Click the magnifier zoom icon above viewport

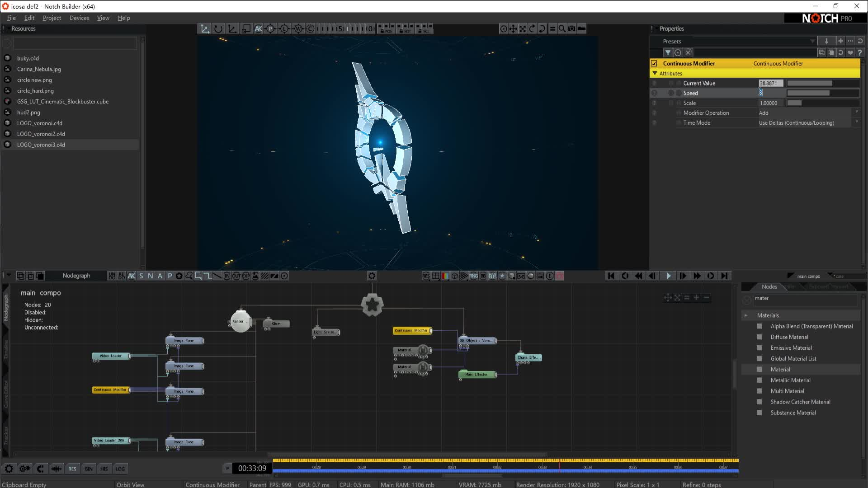click(562, 29)
